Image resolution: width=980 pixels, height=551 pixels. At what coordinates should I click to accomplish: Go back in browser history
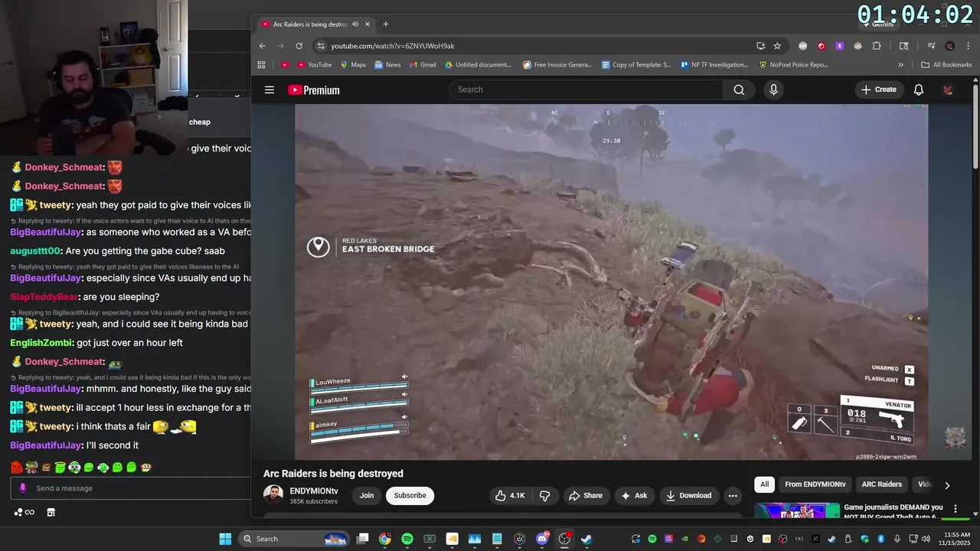click(x=263, y=46)
